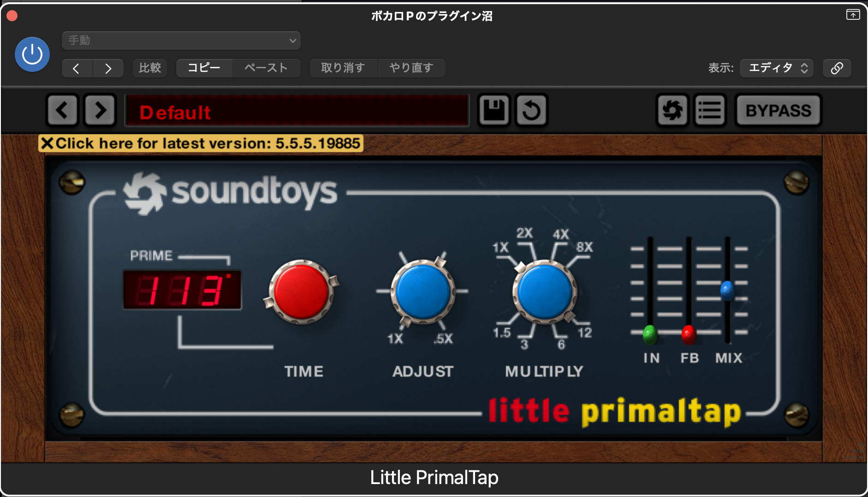Dismiss the latest version banner with X
Image resolution: width=868 pixels, height=497 pixels.
(x=47, y=143)
